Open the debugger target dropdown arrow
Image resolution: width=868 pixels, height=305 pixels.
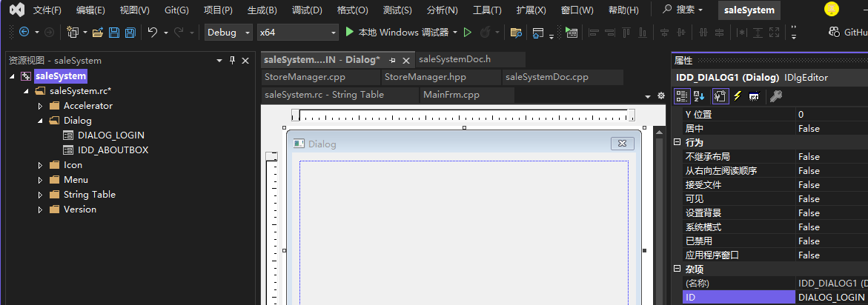[x=455, y=33]
